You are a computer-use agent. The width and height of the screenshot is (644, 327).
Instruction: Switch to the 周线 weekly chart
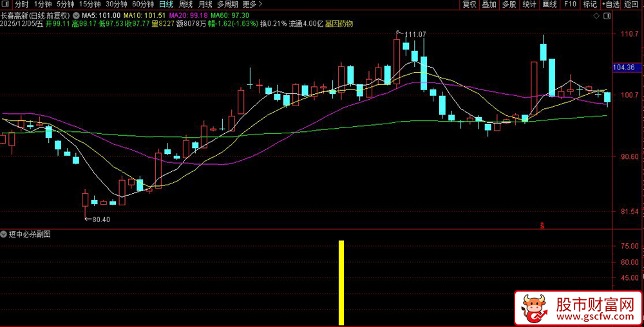tap(185, 5)
